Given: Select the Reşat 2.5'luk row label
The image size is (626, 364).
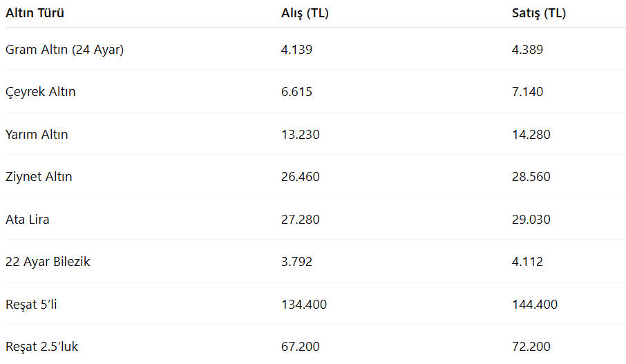Looking at the screenshot, I should (x=42, y=347).
